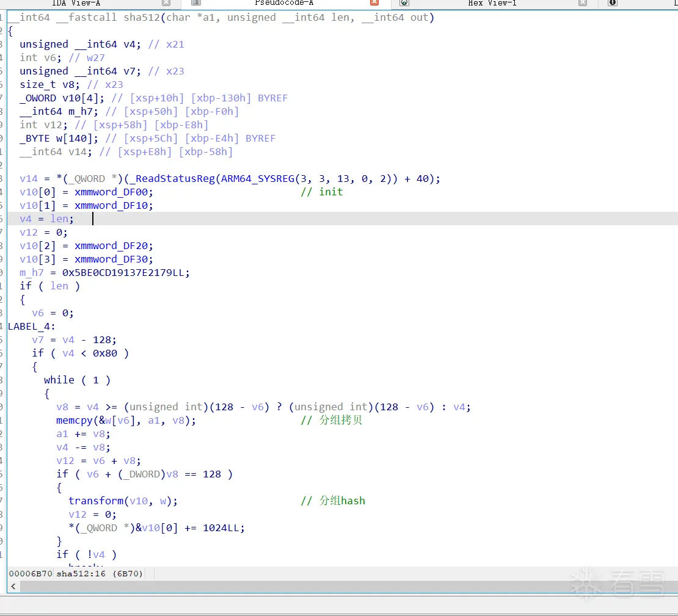Click the '// 分组hash' comment
The width and height of the screenshot is (678, 616).
pyautogui.click(x=333, y=501)
